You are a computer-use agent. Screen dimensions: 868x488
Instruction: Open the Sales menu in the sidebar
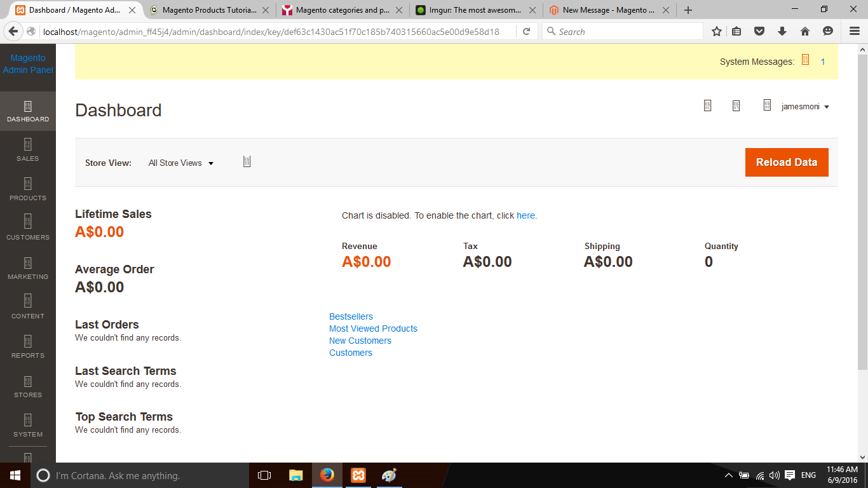coord(28,151)
